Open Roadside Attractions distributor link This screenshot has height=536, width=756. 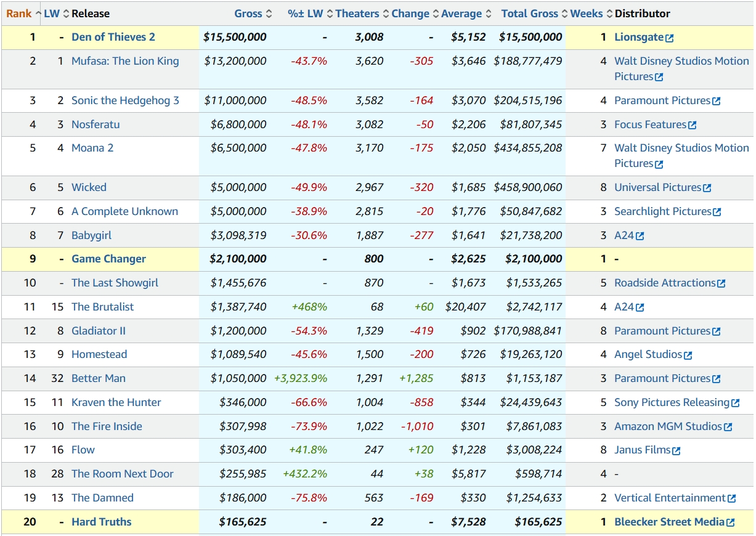click(665, 283)
